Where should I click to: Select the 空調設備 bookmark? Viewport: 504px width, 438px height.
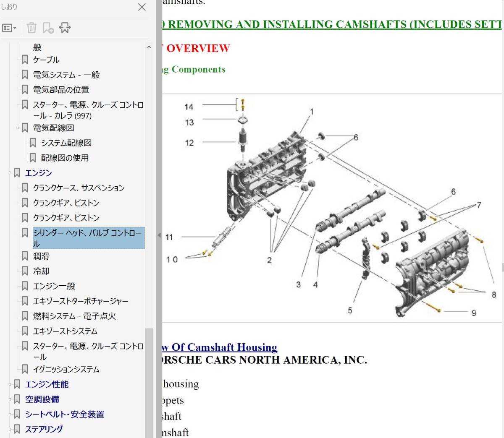(42, 399)
